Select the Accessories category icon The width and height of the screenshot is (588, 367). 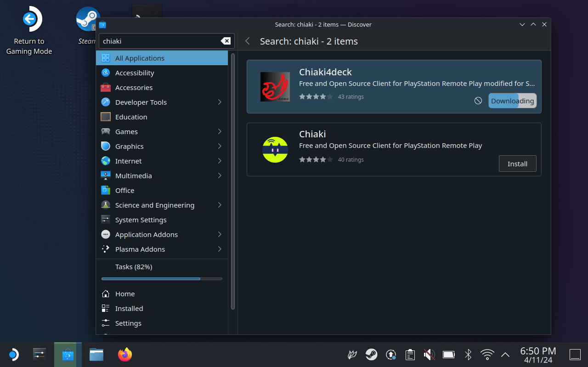(106, 88)
